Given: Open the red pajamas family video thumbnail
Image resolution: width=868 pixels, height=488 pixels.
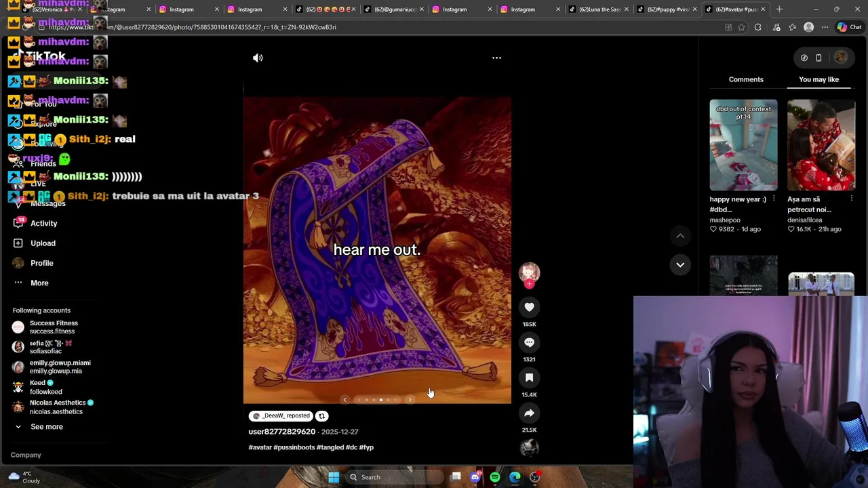Looking at the screenshot, I should pyautogui.click(x=821, y=145).
